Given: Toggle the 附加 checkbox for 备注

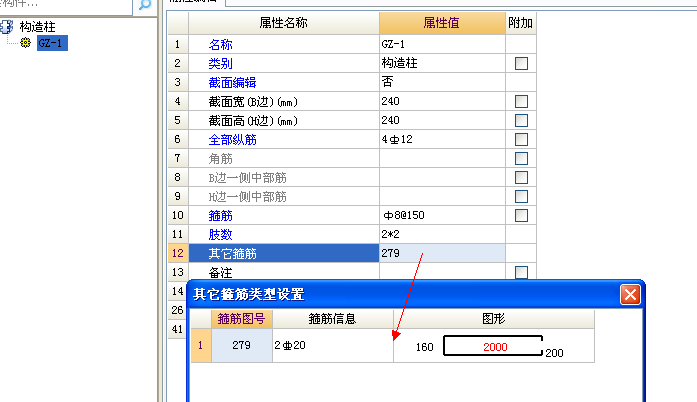Looking at the screenshot, I should [521, 272].
